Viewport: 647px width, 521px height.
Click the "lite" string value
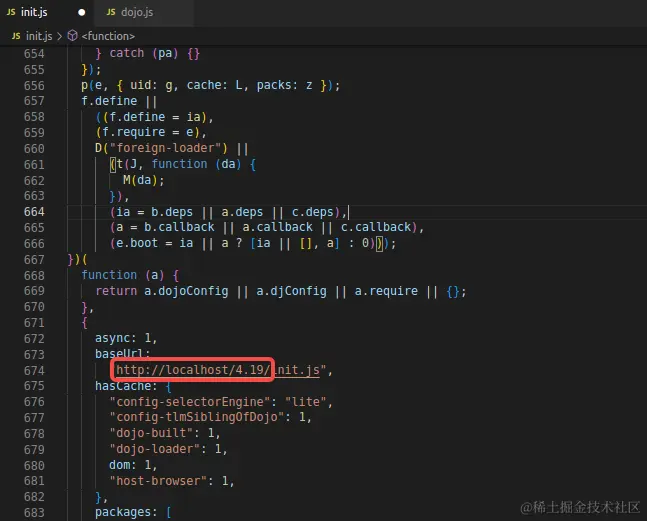[306, 402]
